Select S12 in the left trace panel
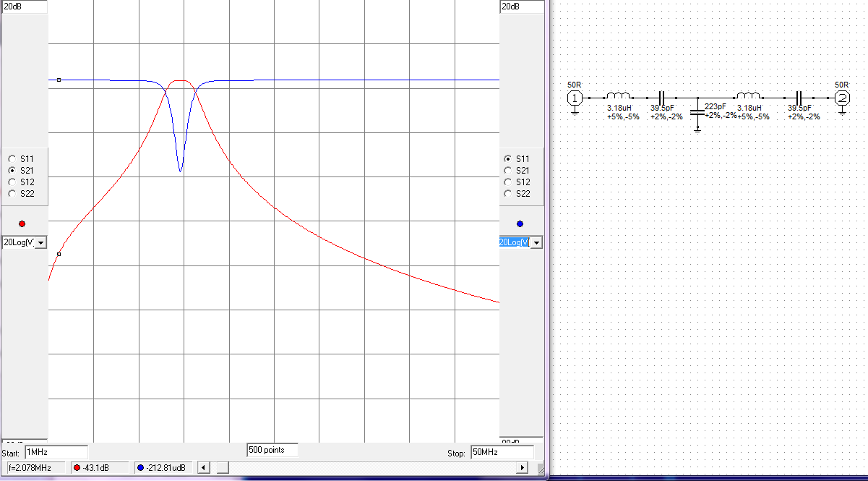This screenshot has height=481, width=868. tap(12, 182)
